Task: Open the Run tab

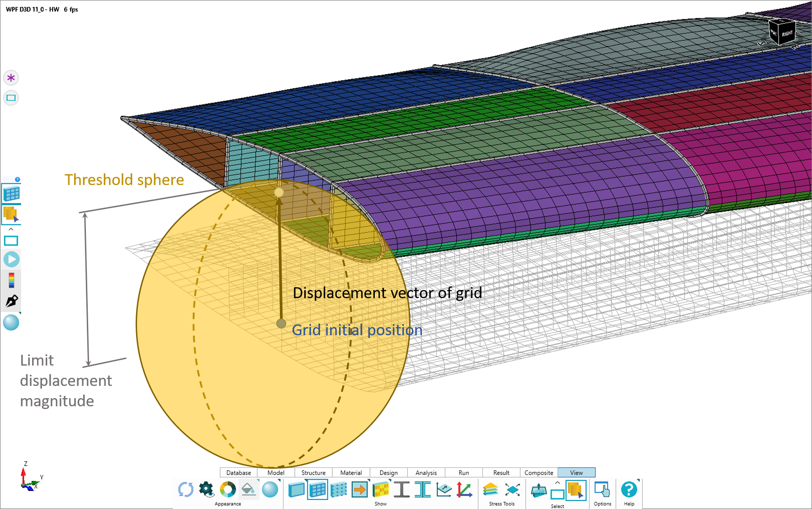Action: pyautogui.click(x=463, y=472)
